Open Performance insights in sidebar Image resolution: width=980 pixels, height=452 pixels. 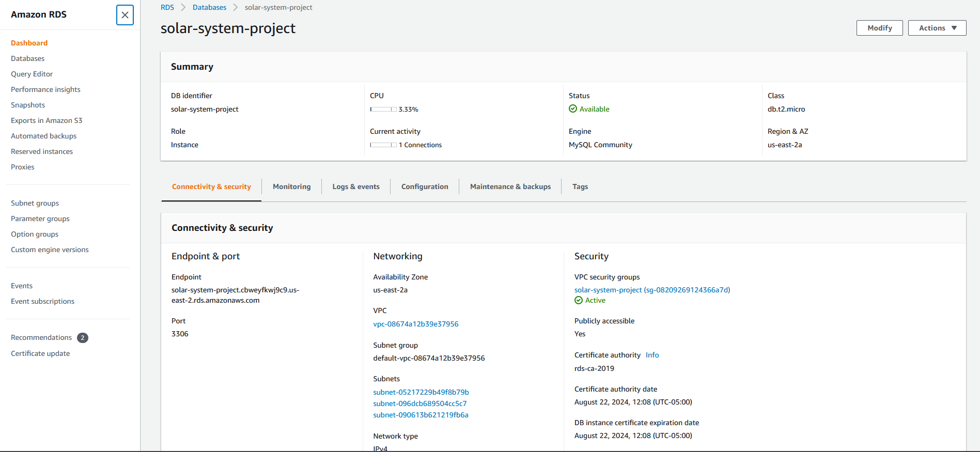click(45, 89)
